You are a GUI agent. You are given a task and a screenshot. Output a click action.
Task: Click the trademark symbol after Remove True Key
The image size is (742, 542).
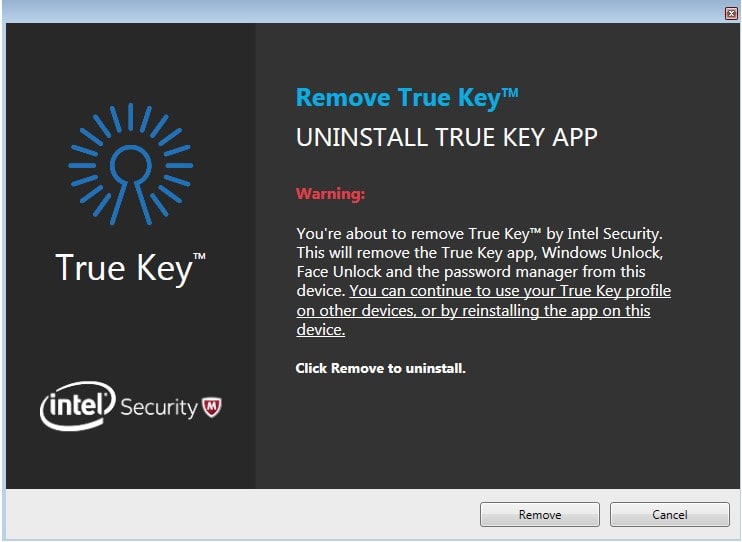pos(510,92)
